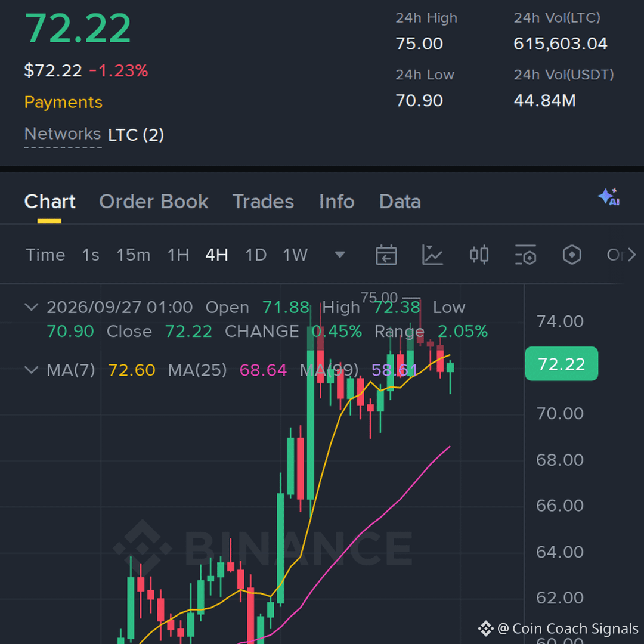Open the AI assistant sparkle icon
Viewport: 644px width, 644px height.
click(x=609, y=197)
